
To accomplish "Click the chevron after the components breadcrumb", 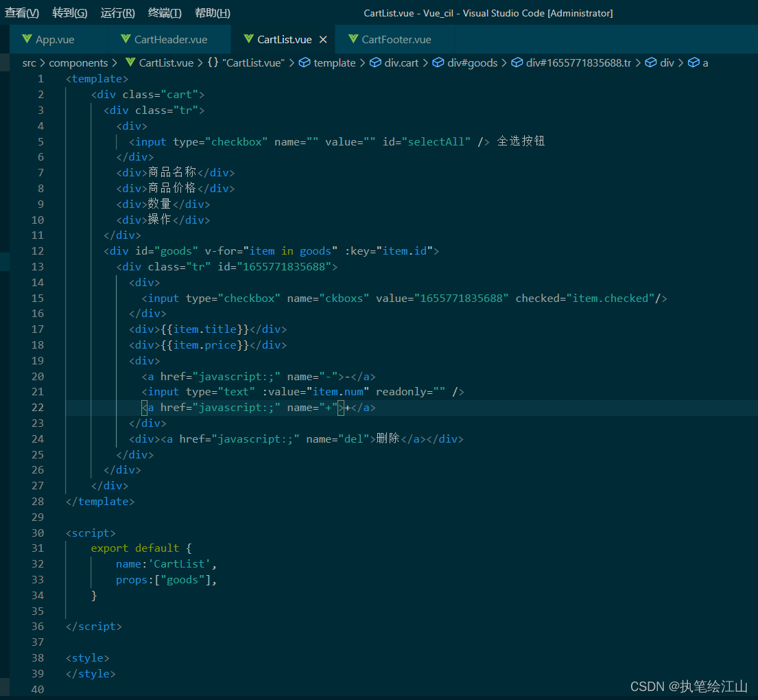I will click(115, 63).
